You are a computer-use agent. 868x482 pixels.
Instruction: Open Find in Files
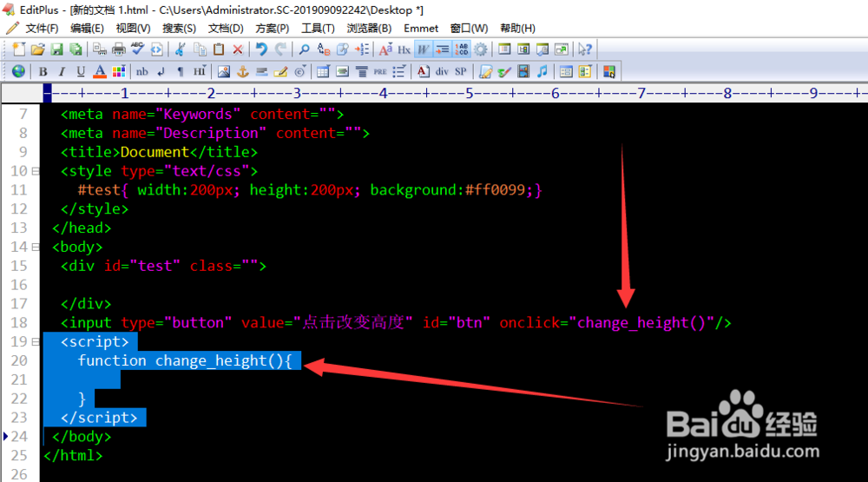tap(343, 50)
